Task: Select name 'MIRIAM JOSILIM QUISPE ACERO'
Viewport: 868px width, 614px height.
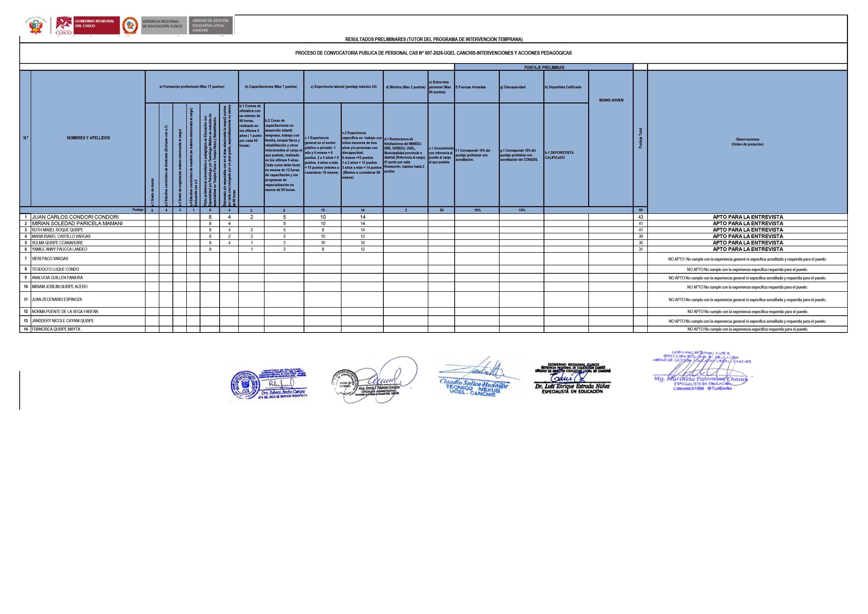Action: 59,287
